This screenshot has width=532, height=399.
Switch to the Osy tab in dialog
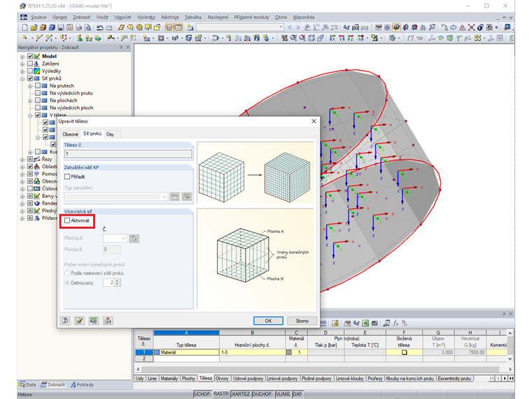(x=110, y=134)
